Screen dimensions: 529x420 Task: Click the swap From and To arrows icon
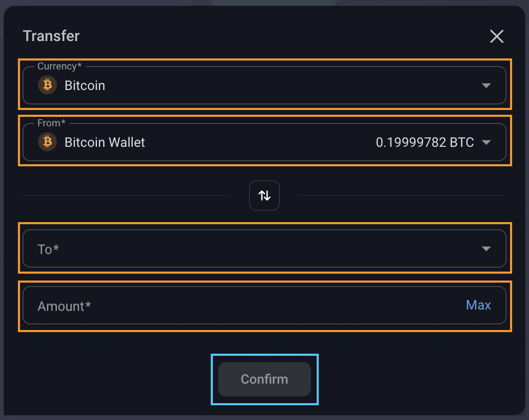pyautogui.click(x=264, y=196)
